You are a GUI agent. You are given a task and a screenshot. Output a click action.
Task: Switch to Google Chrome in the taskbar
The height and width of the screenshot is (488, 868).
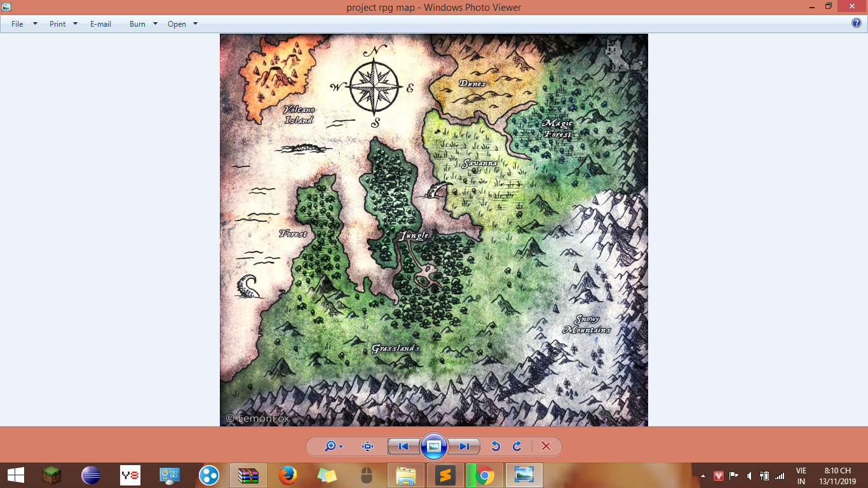[x=485, y=475]
